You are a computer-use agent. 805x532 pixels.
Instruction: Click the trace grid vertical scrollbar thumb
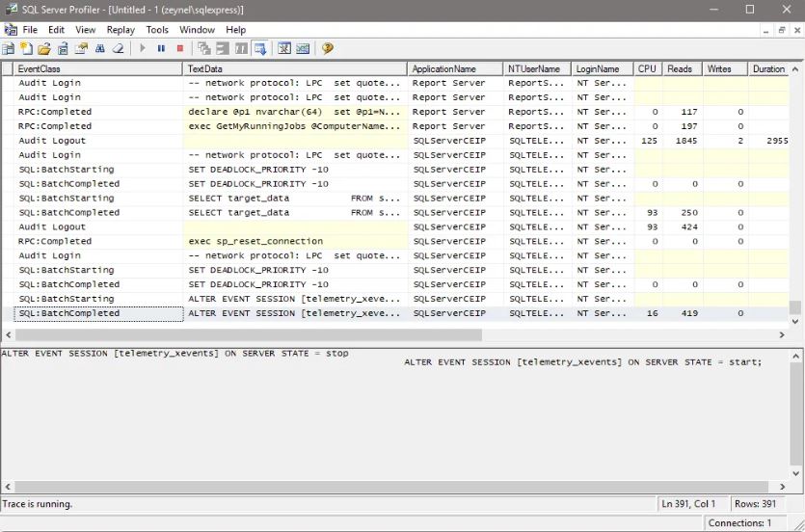(795, 306)
